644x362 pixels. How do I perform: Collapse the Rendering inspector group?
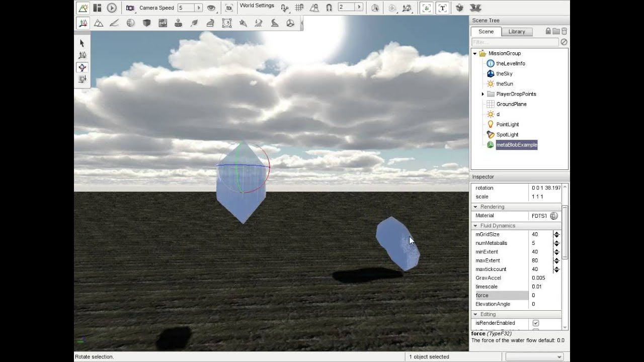coord(475,207)
